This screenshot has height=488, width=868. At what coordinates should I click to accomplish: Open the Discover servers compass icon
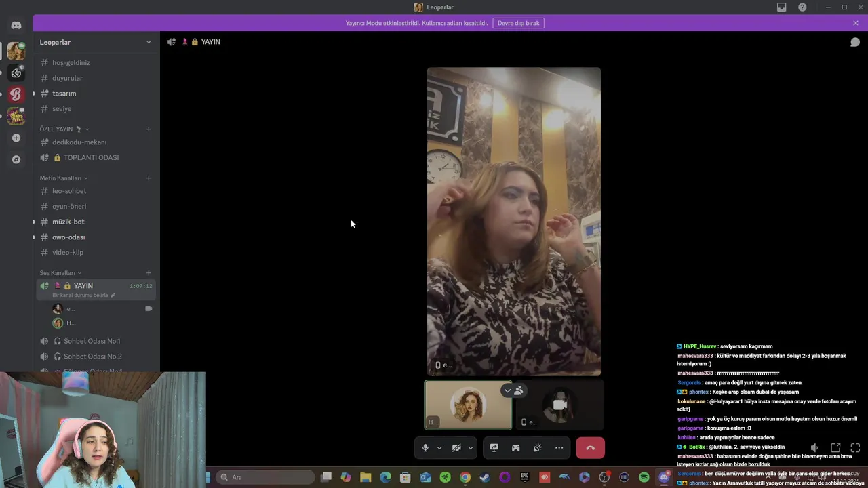(16, 159)
